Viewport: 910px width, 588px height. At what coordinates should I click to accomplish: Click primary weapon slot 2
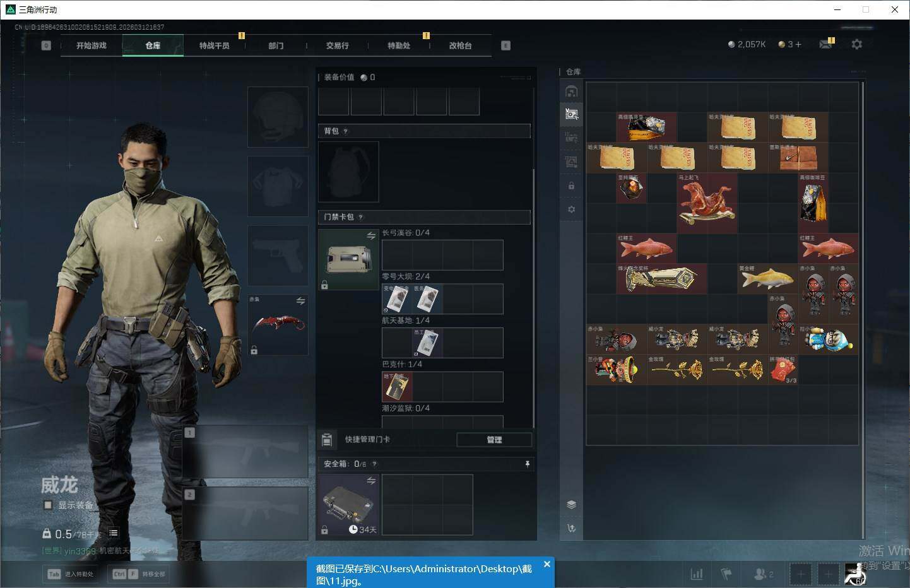245,514
